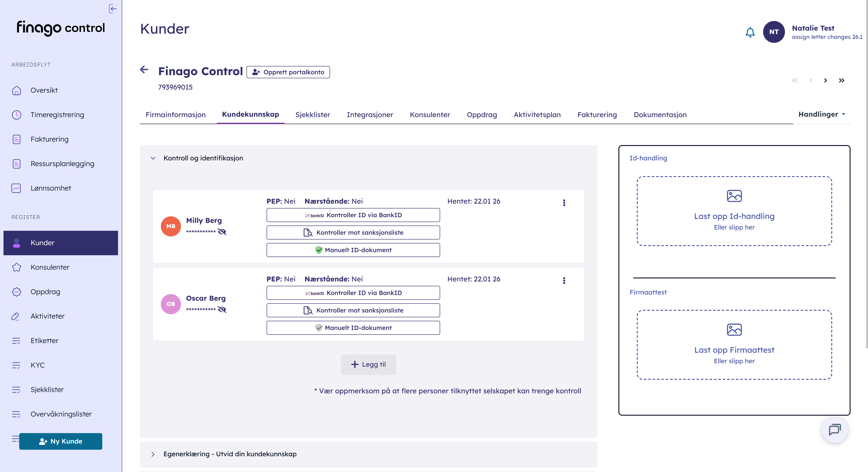Click Opprett portalkonto button
868x472 pixels.
tap(288, 72)
